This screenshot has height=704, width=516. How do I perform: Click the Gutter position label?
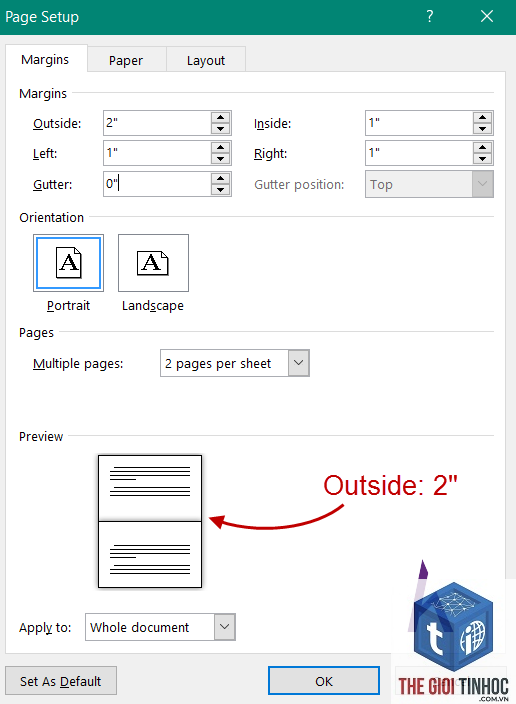point(299,185)
